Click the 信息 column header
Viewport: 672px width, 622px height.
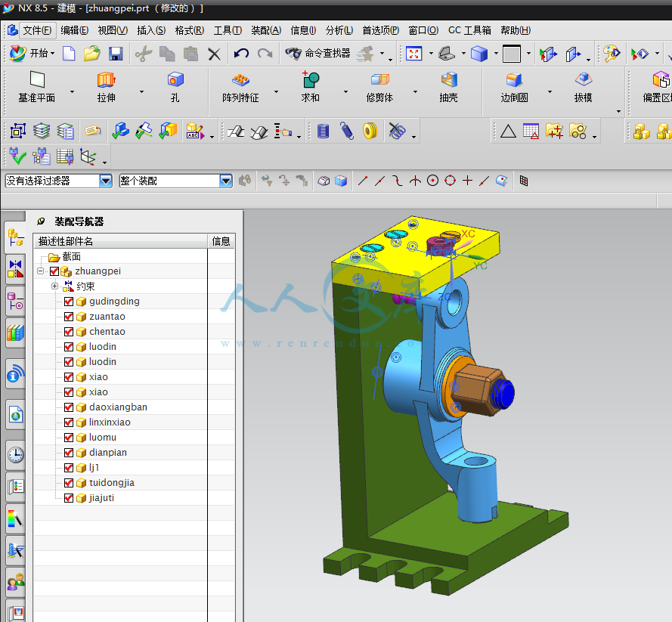pos(221,241)
